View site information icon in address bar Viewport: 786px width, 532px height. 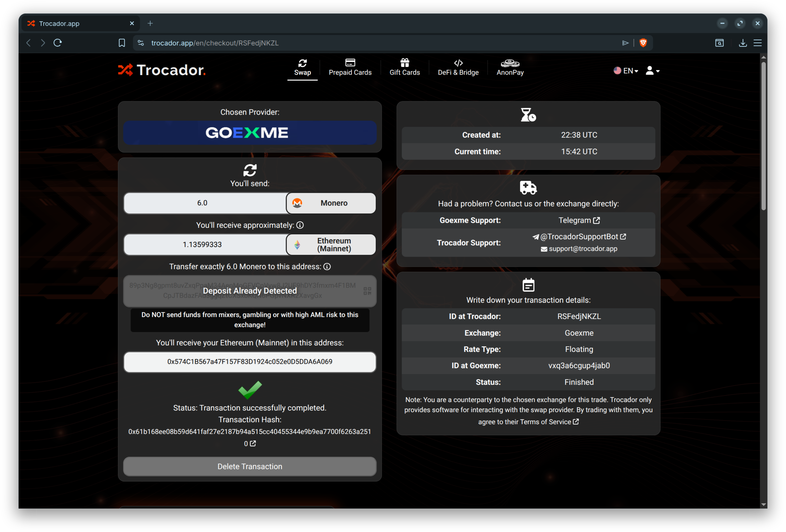click(x=141, y=43)
